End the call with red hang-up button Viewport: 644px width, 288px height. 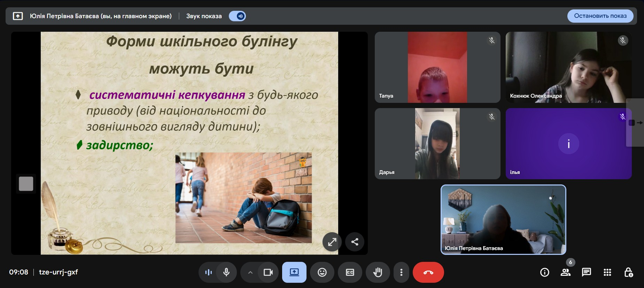(x=428, y=272)
